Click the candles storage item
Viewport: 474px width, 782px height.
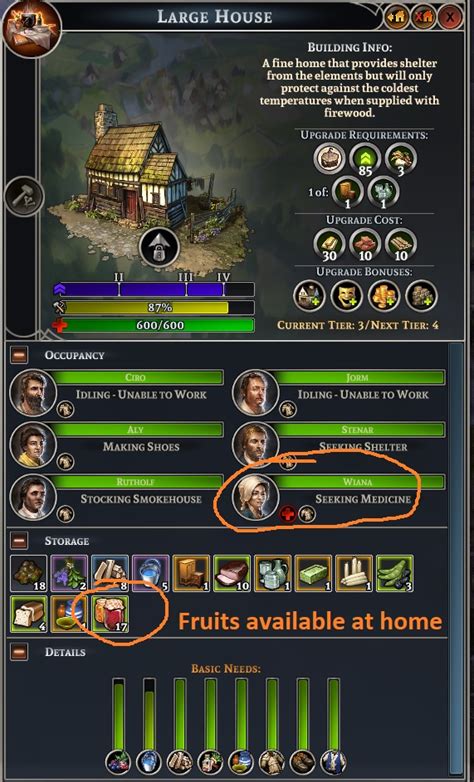point(354,574)
